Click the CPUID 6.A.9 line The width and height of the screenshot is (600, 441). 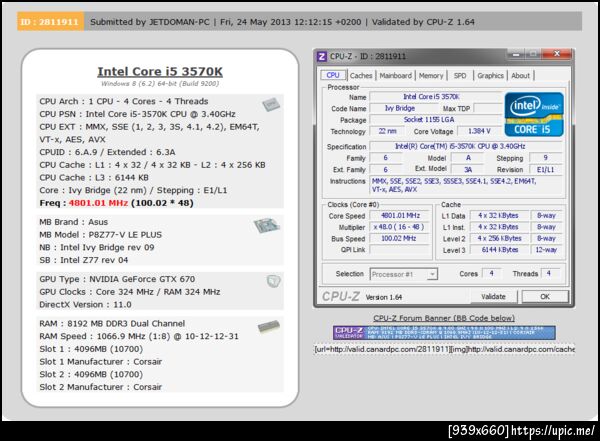(x=107, y=152)
